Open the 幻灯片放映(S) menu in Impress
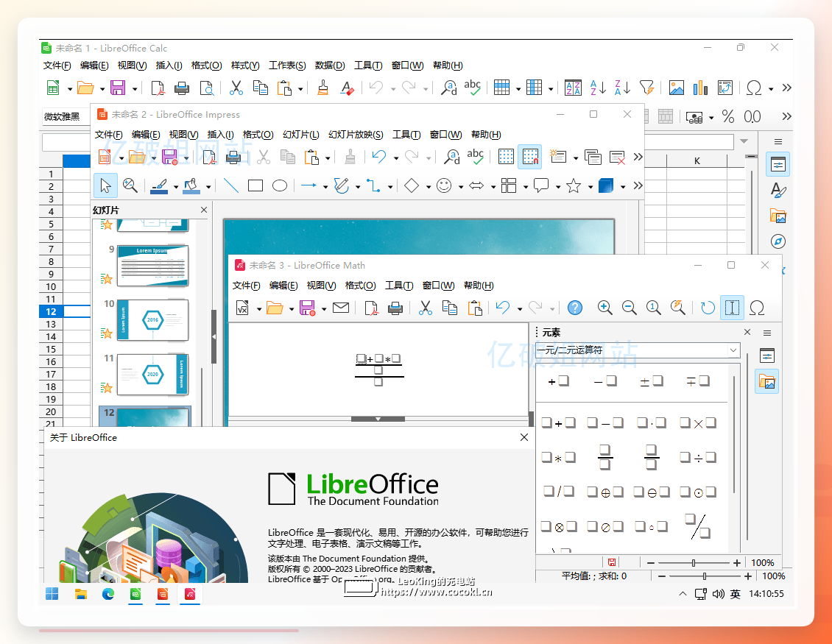 (356, 134)
